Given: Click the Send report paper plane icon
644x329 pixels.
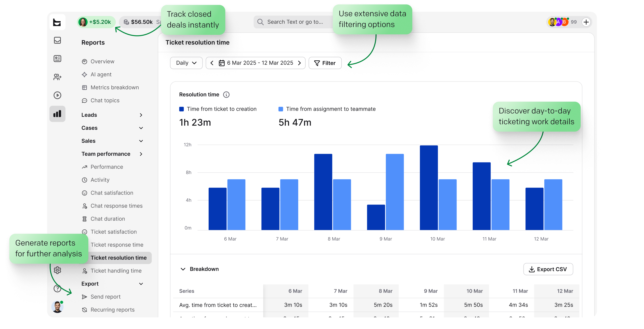Looking at the screenshot, I should tap(84, 297).
